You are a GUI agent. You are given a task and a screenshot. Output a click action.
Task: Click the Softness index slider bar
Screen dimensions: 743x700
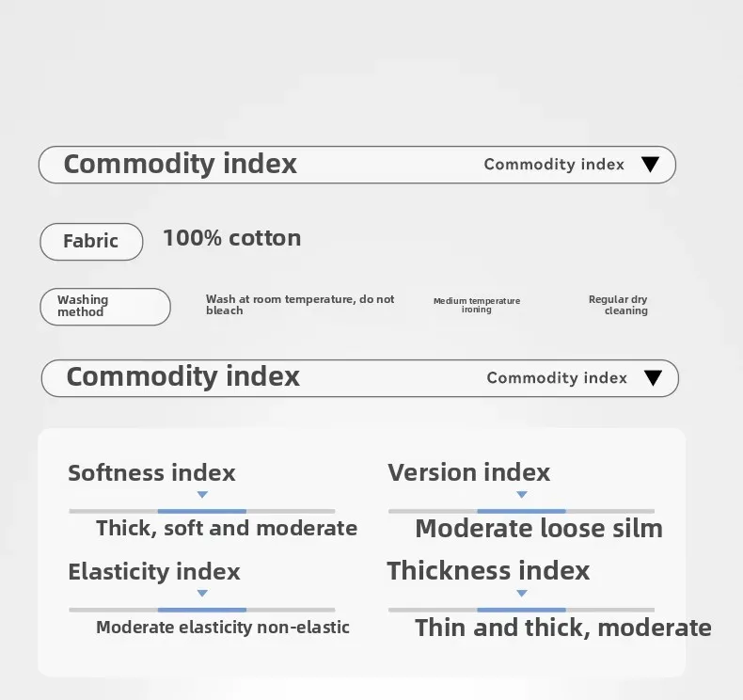[202, 511]
